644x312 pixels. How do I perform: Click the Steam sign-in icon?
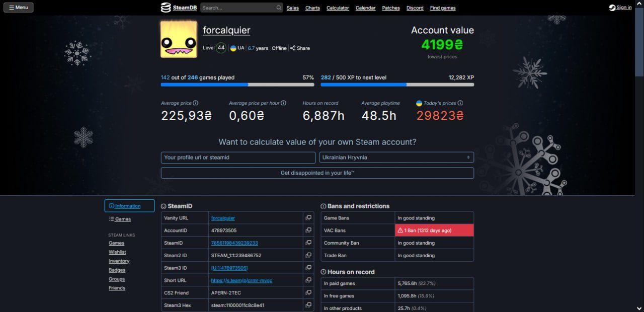(612, 8)
